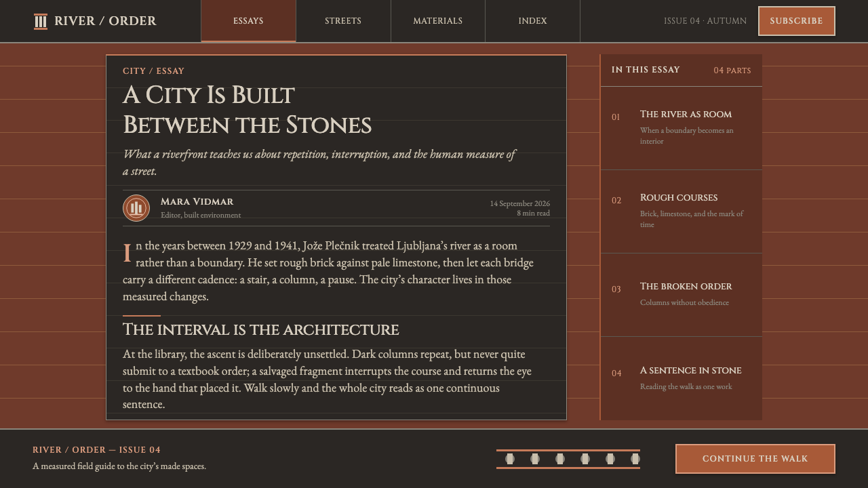This screenshot has width=868, height=488.
Task: Click the drop-cap paragraph about Jože Plečnik
Action: point(328,271)
